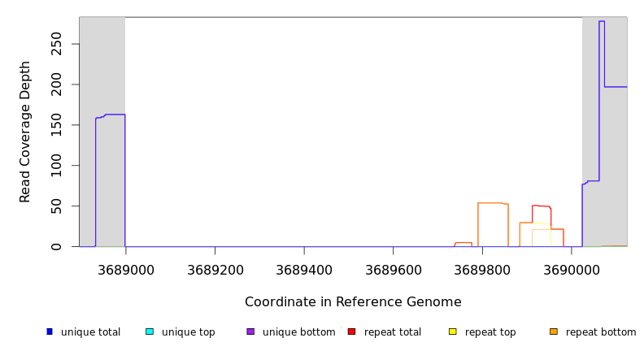Image resolution: width=644 pixels, height=351 pixels.
Task: Click the purple unique bottom legend swatch
Action: tap(250, 331)
